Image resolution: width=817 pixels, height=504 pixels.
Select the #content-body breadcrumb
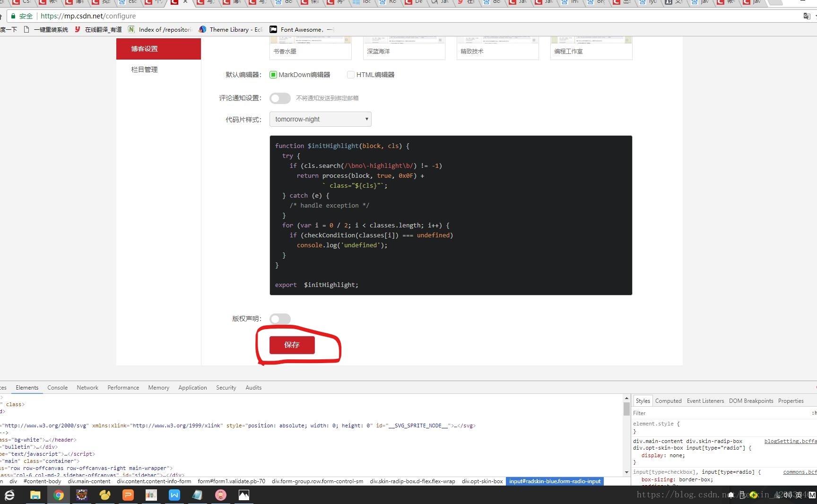point(42,481)
